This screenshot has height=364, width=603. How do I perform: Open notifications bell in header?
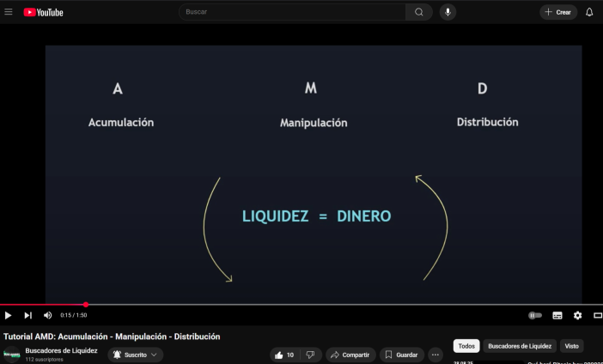coord(589,12)
